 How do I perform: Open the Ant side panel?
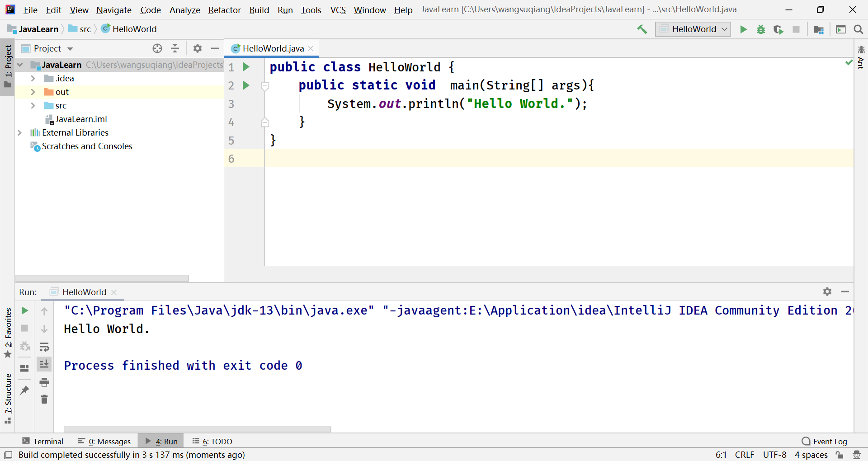coord(861,58)
